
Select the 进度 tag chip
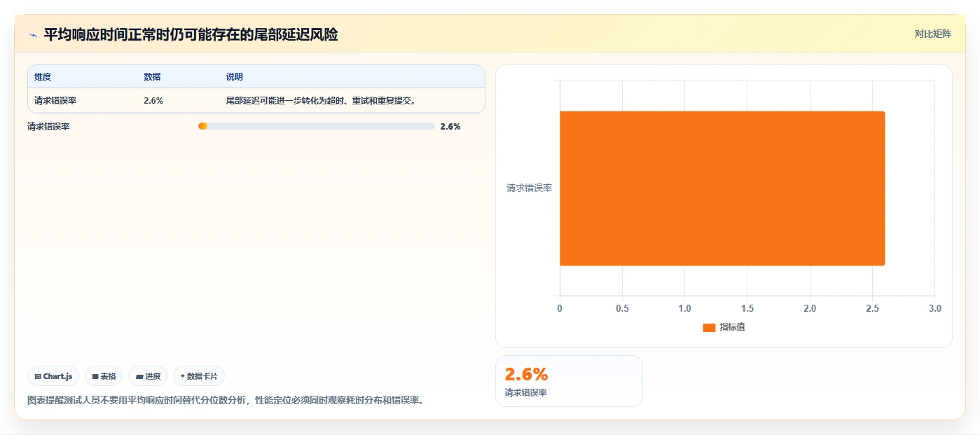(148, 376)
